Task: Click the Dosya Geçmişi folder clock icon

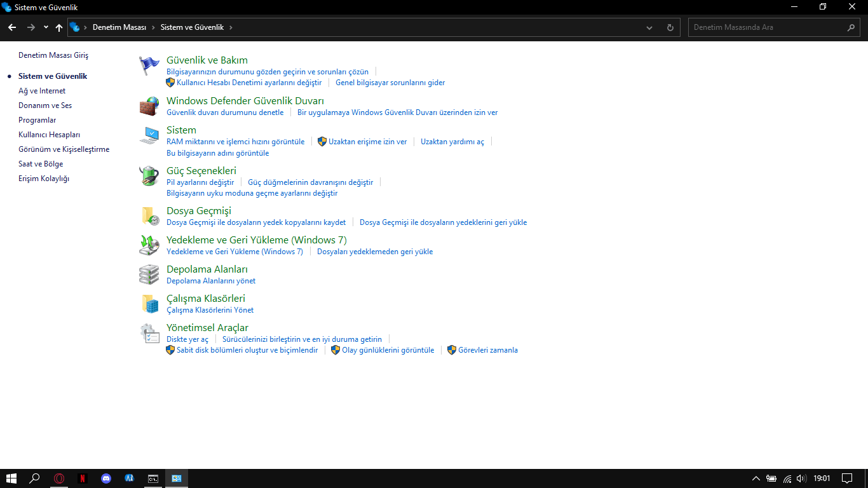Action: point(149,216)
